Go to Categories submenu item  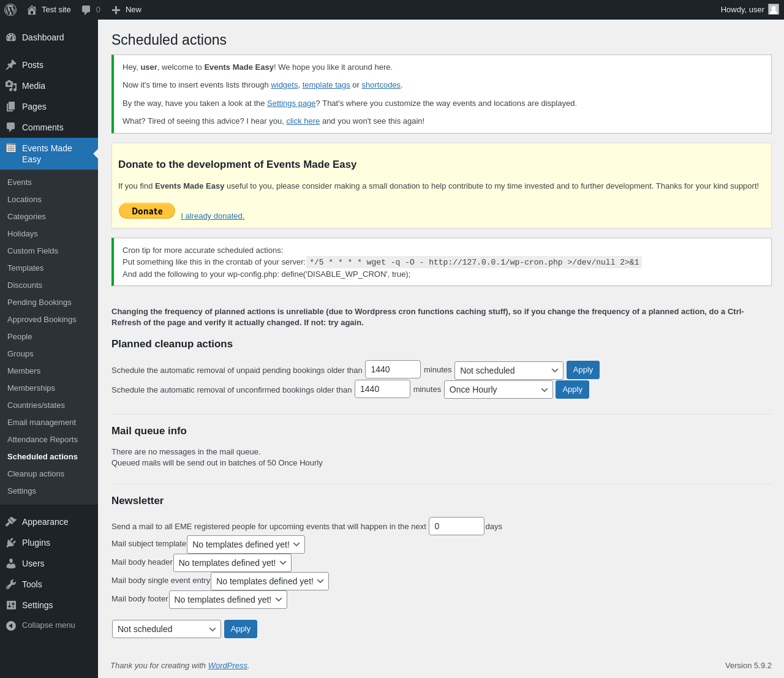[x=26, y=217]
